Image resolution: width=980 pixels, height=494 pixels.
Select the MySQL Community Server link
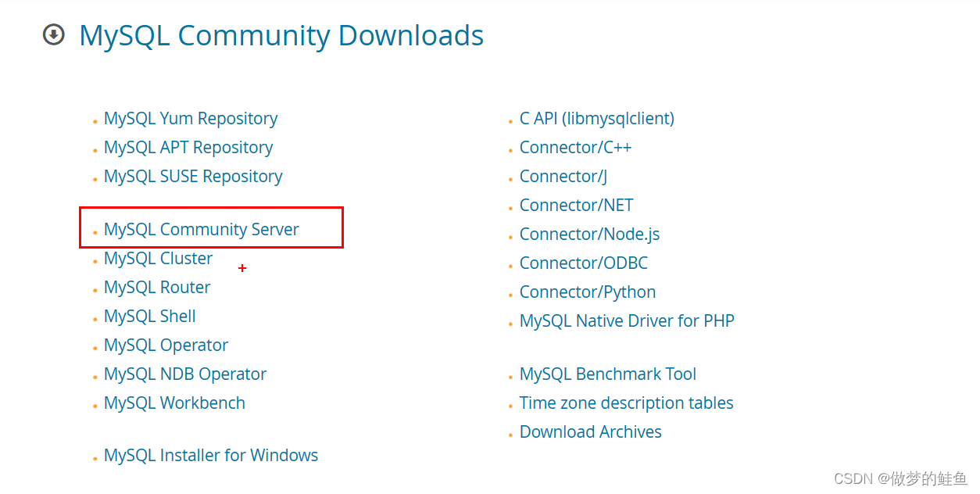point(202,230)
